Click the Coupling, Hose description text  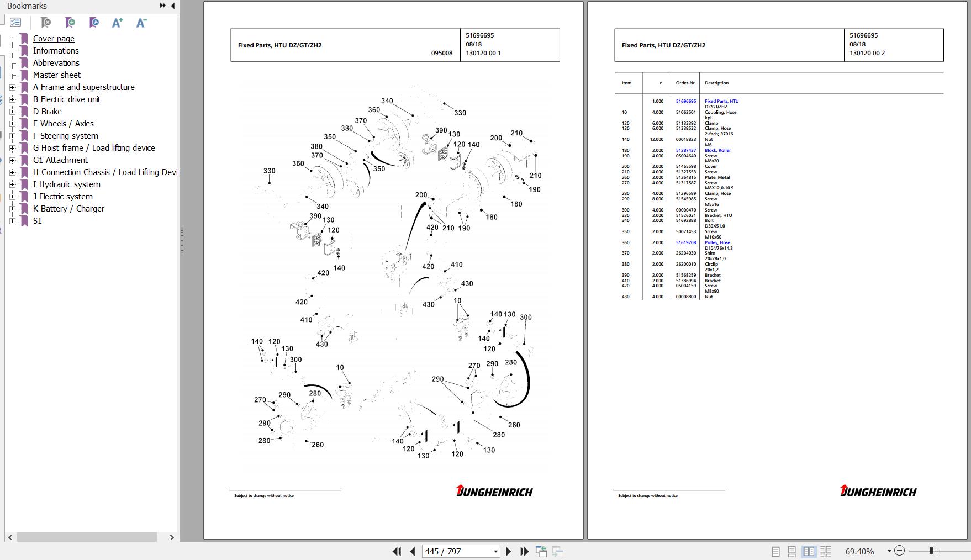click(x=720, y=112)
